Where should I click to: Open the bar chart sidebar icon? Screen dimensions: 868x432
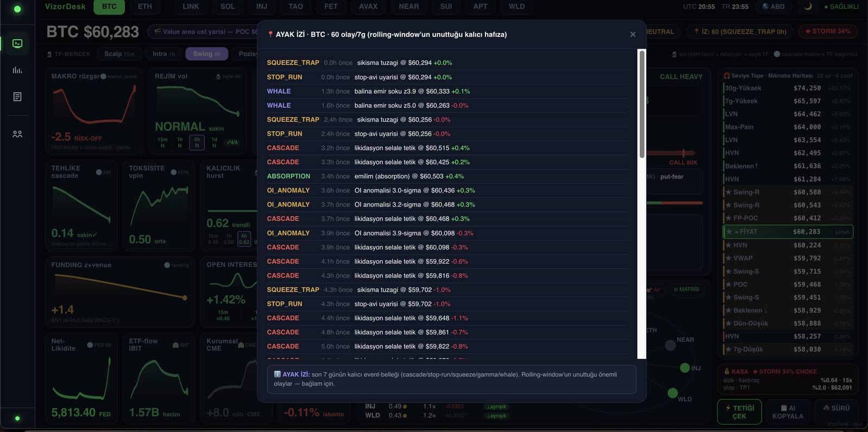click(x=17, y=70)
